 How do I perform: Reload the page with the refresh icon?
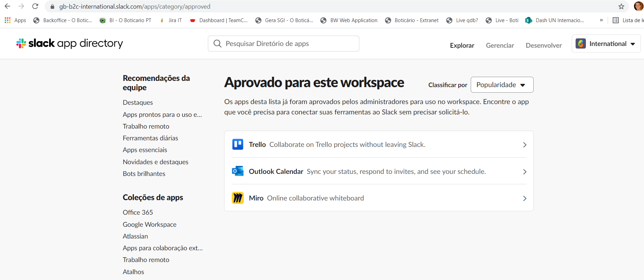[35, 6]
